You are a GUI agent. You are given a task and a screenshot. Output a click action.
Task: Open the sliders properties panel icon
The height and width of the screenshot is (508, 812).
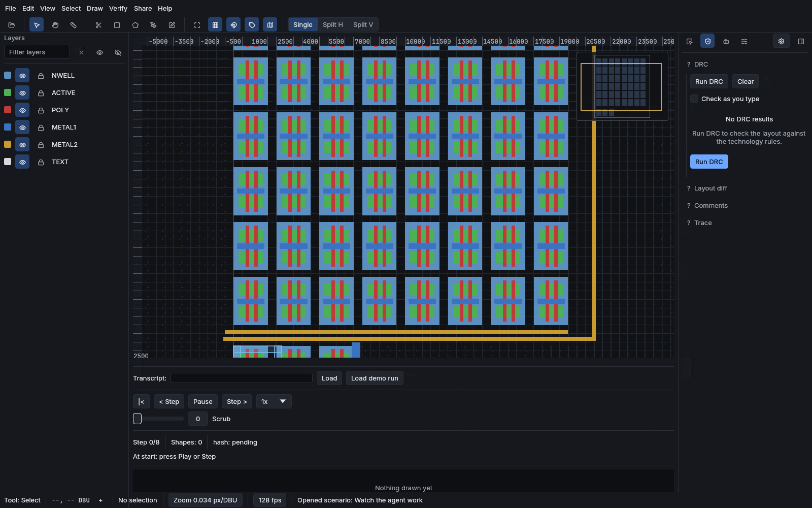click(744, 41)
